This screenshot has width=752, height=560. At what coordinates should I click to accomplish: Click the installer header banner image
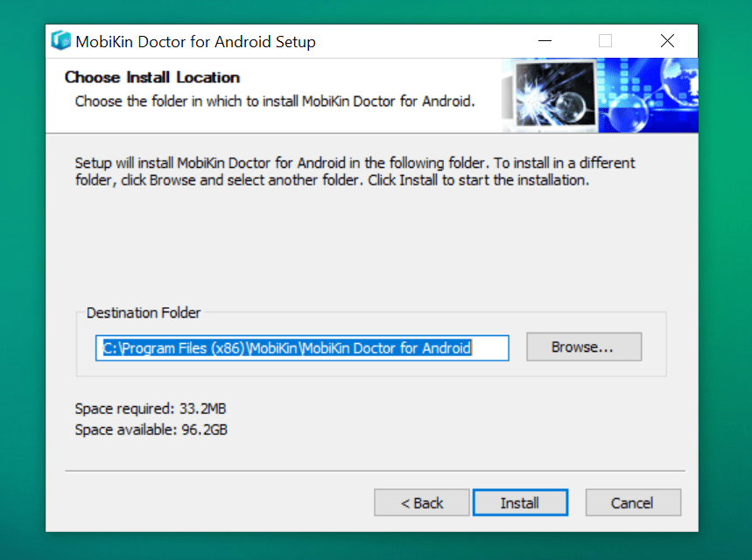coord(600,95)
